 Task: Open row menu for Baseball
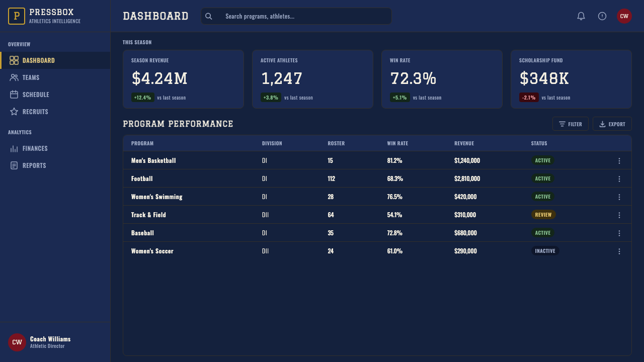tap(619, 233)
